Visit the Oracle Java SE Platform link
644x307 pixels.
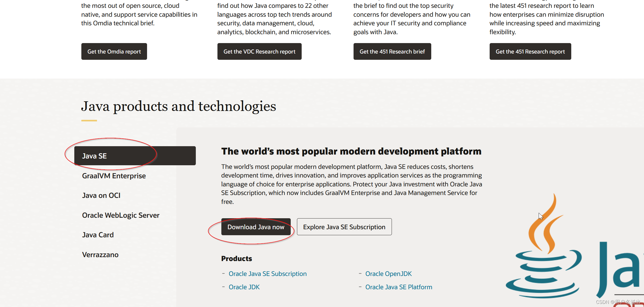coord(398,287)
